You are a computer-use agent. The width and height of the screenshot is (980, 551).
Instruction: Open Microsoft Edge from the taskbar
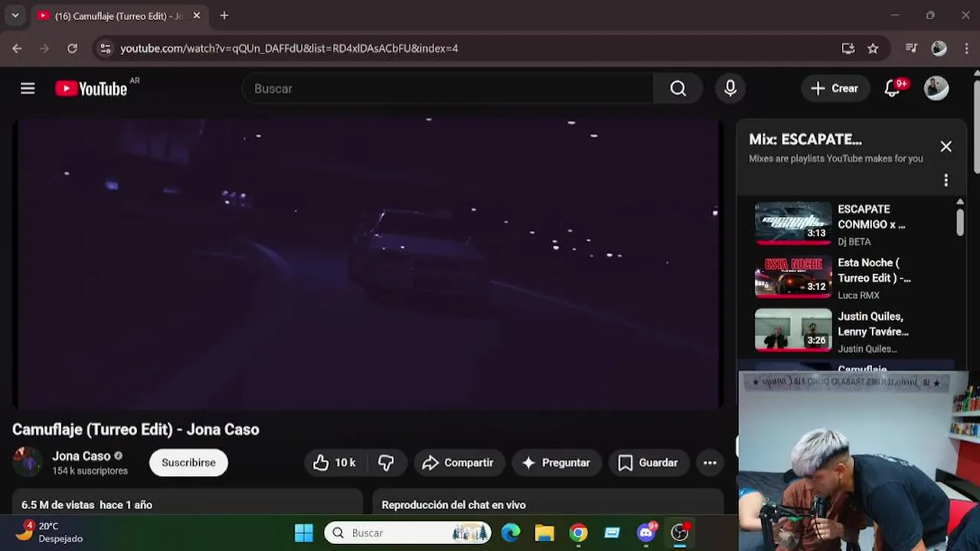click(x=511, y=533)
